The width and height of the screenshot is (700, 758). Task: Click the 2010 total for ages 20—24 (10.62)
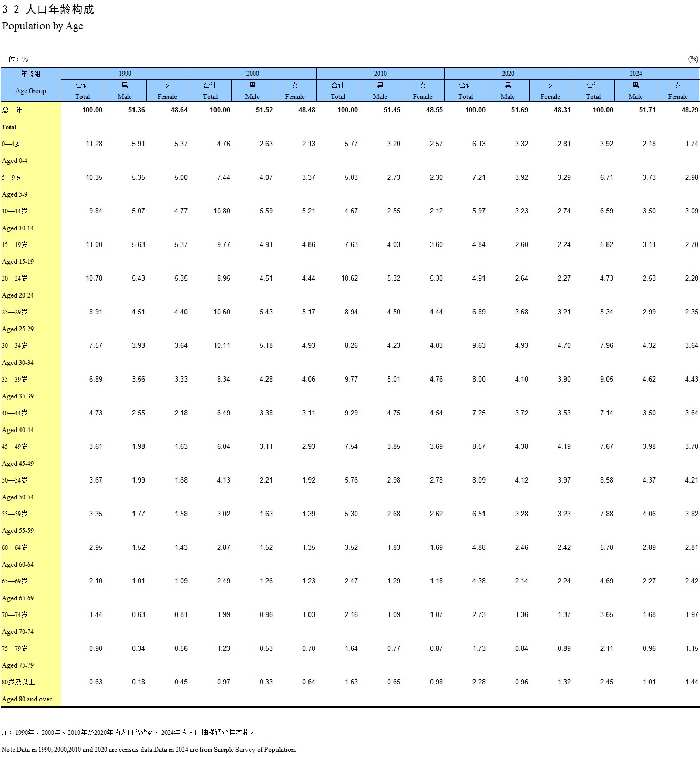349,279
